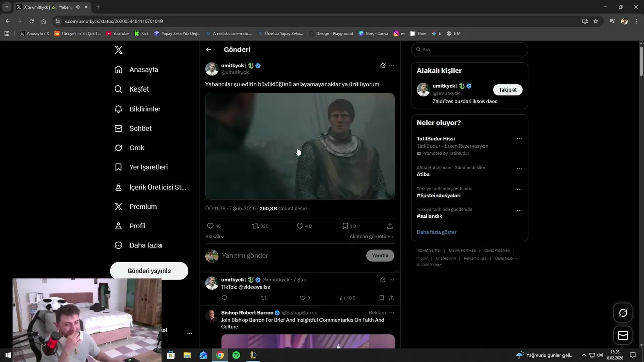Open Hizmet Şartları footer link
This screenshot has height=362, width=644.
tap(429, 250)
